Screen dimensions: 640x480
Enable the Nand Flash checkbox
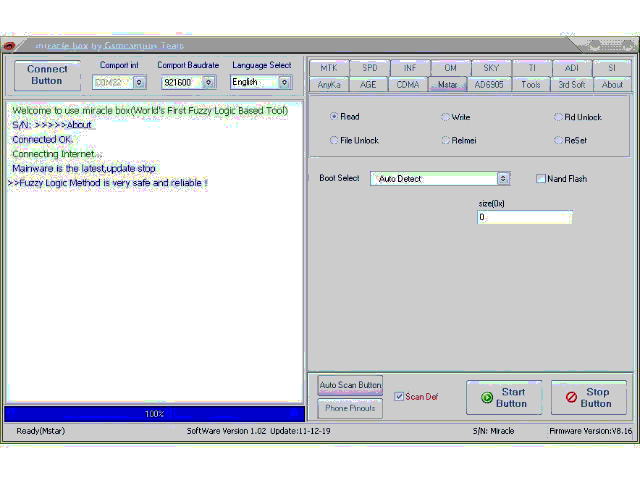(540, 178)
